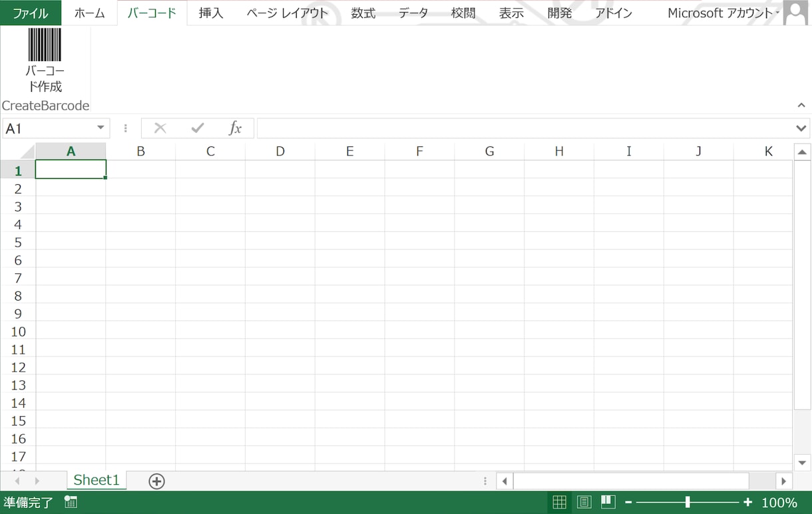
Task: Select column A header
Action: pos(71,152)
